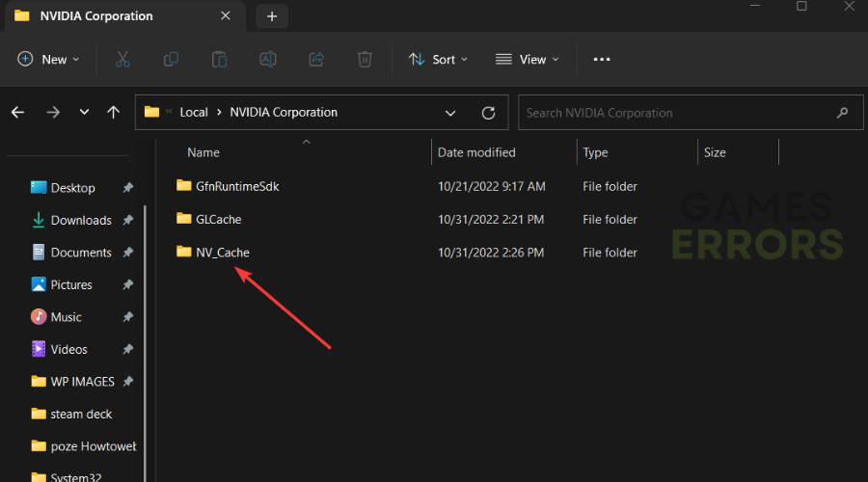Screen dimensions: 868x482
Task: Expand the Sort options menu
Action: tap(438, 59)
